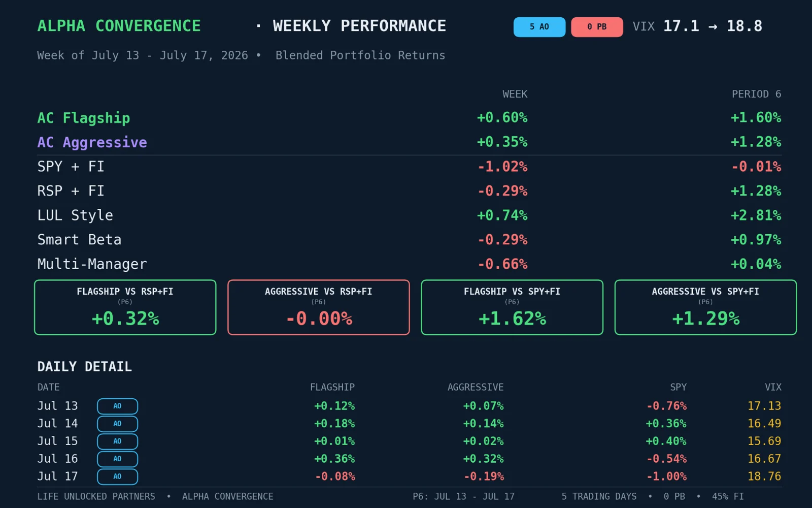
Task: Select the LUL Style row
Action: (409, 215)
